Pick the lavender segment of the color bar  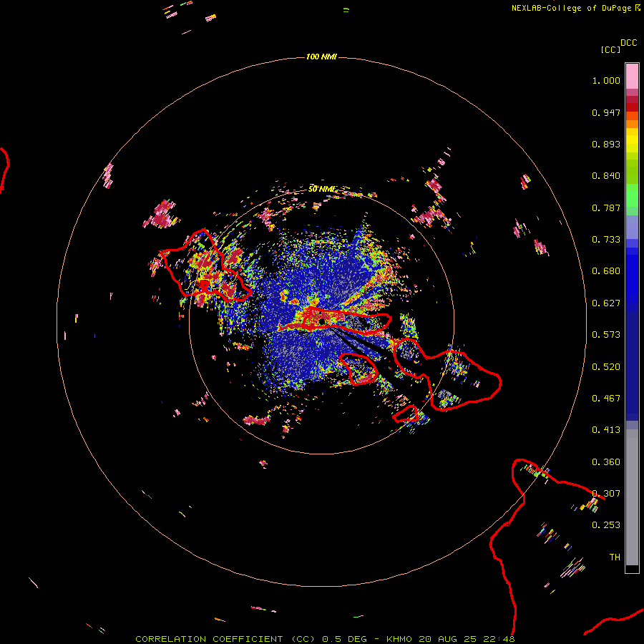click(632, 227)
